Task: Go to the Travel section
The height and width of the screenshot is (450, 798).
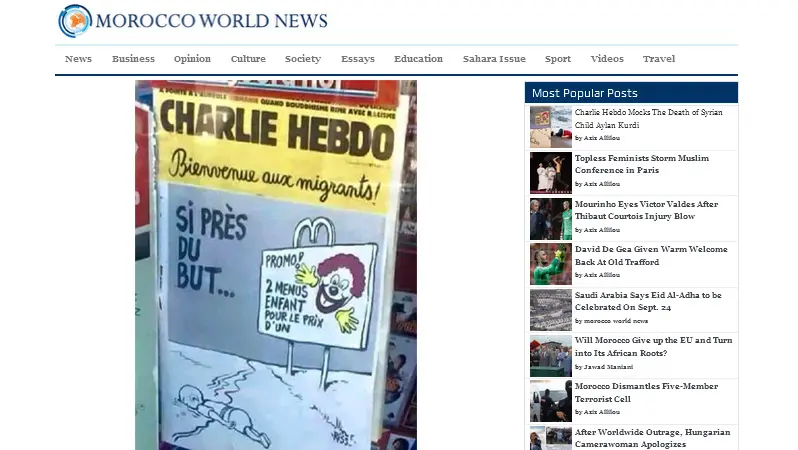Action: 659,59
